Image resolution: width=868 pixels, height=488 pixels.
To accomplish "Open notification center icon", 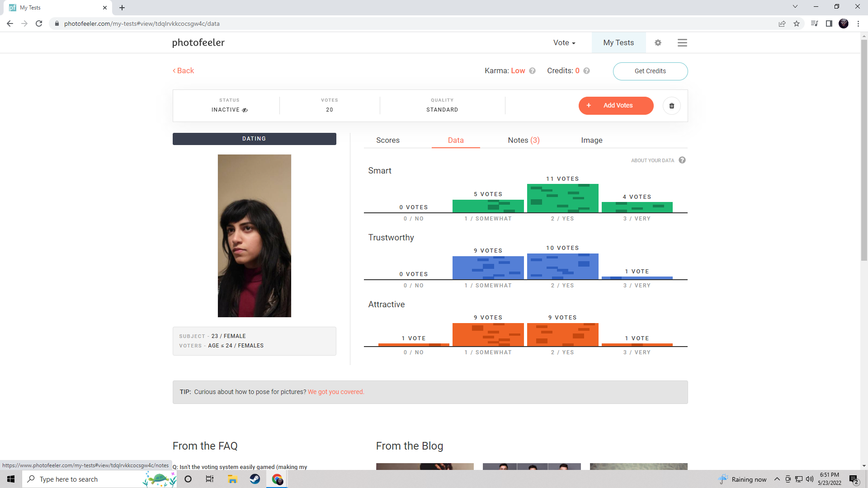I will click(854, 479).
